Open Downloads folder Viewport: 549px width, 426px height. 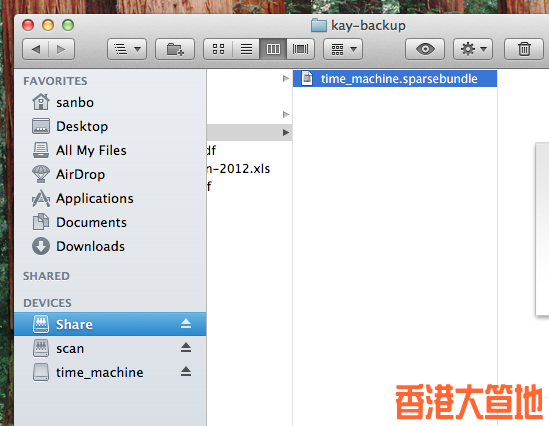110,246
